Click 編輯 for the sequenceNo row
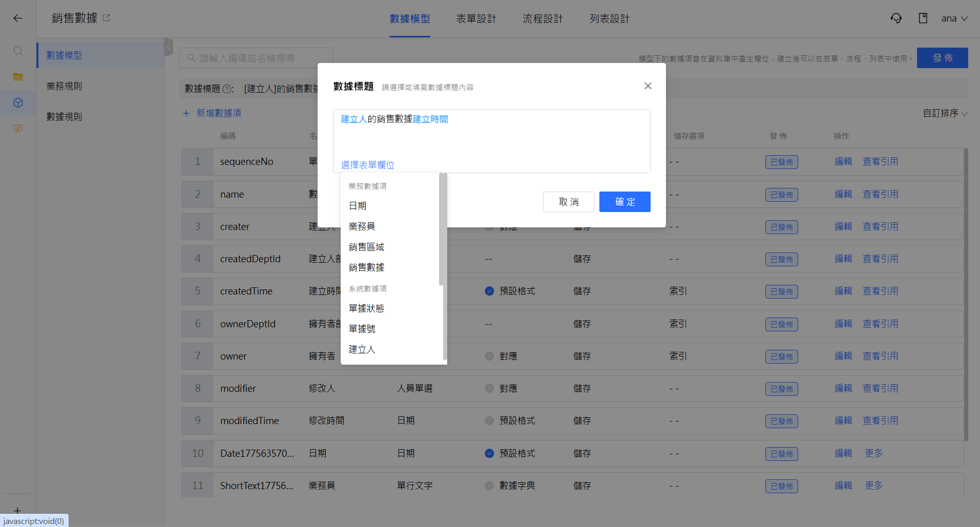Screen dimensions: 980x527 click(x=843, y=161)
